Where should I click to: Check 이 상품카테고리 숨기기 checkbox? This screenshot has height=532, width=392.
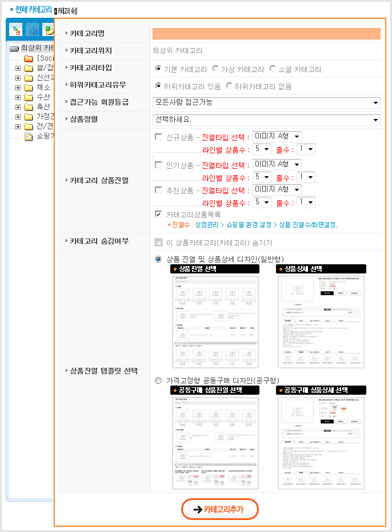click(158, 242)
